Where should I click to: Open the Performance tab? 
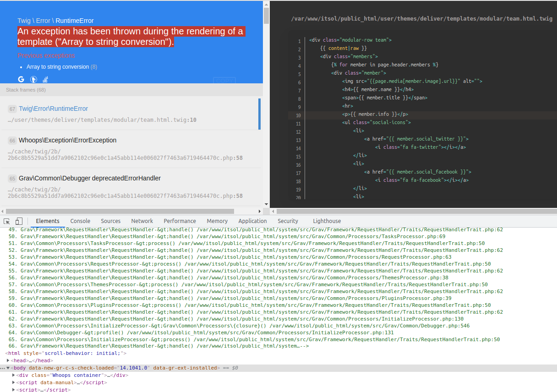(180, 221)
